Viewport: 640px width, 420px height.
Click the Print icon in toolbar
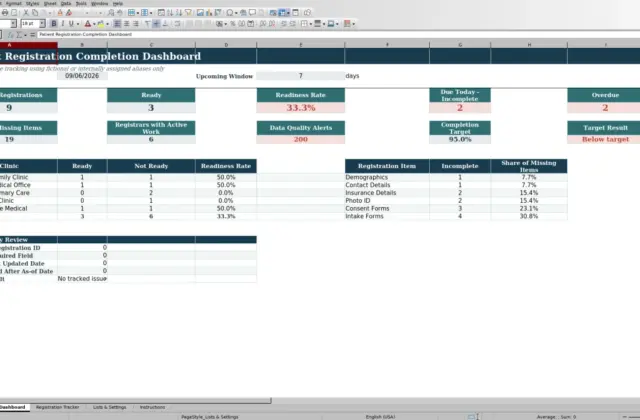pyautogui.click(x=5, y=13)
